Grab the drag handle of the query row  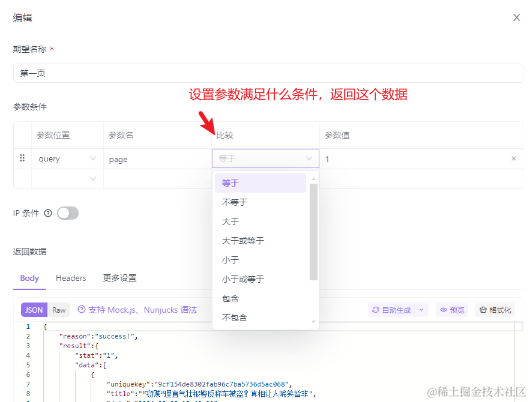pos(22,158)
